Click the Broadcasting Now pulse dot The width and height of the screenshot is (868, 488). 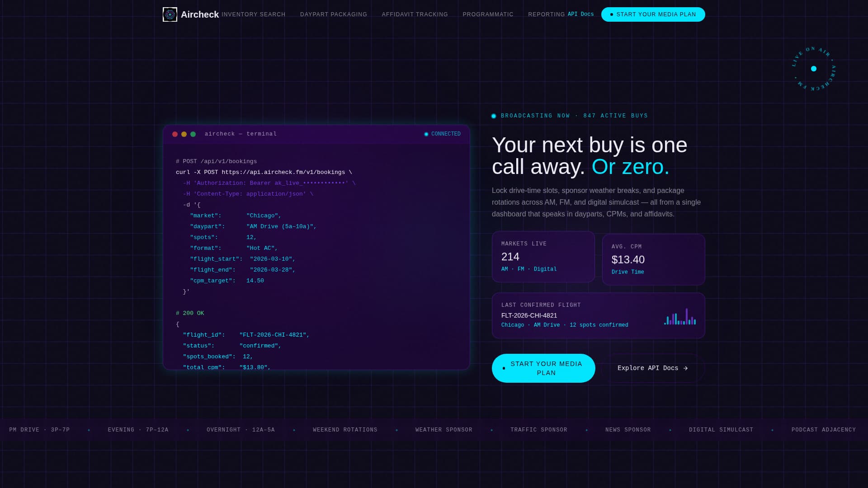tap(494, 116)
